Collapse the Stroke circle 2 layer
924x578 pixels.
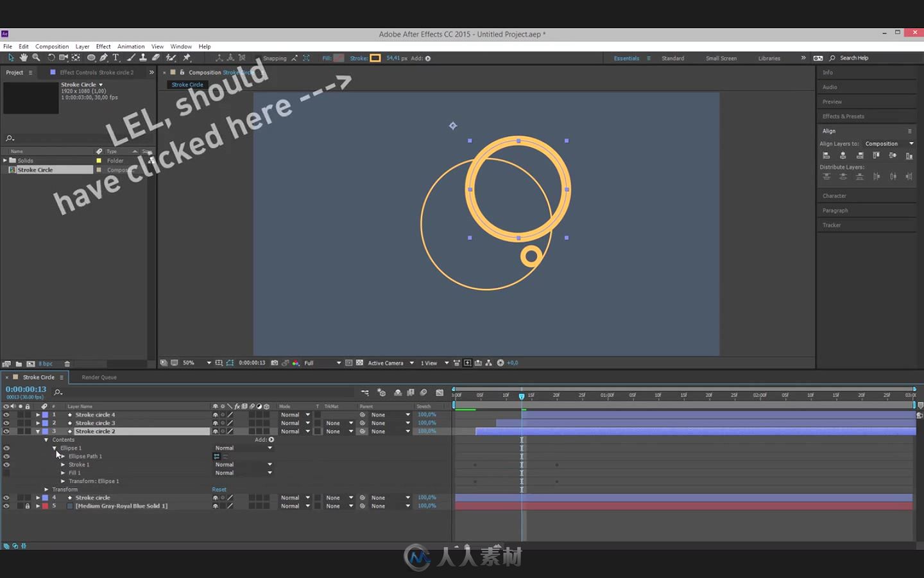(38, 432)
